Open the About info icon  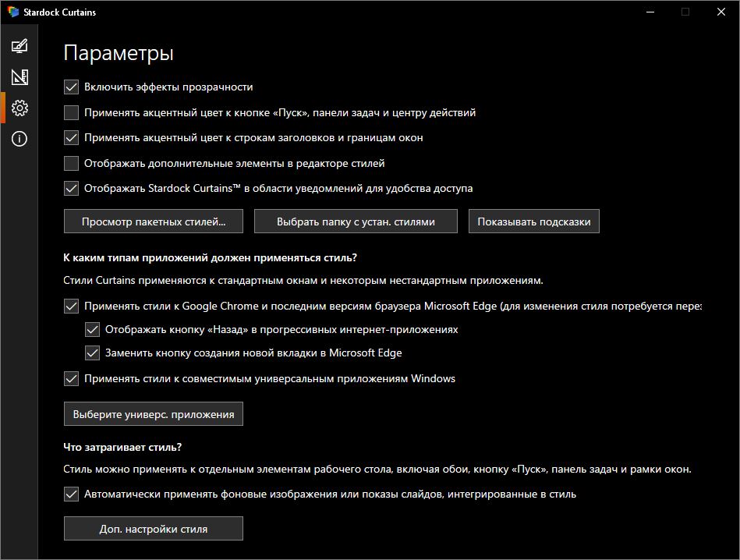coord(19,140)
